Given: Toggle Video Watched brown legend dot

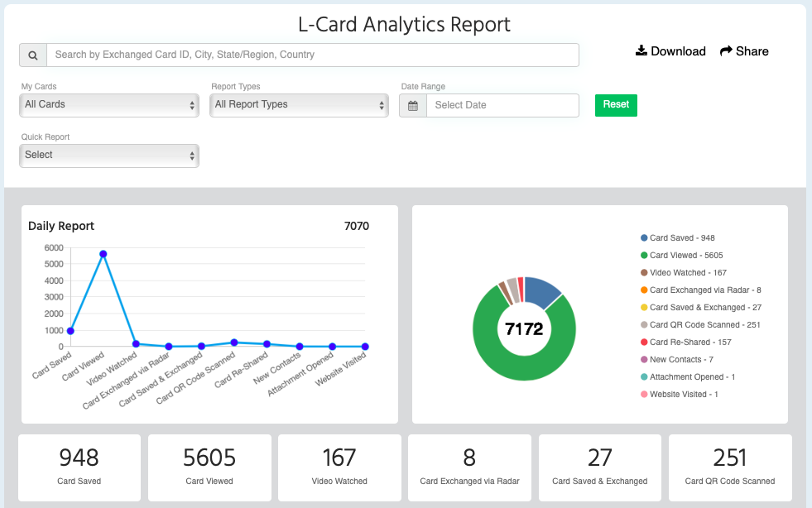Looking at the screenshot, I should (x=644, y=273).
